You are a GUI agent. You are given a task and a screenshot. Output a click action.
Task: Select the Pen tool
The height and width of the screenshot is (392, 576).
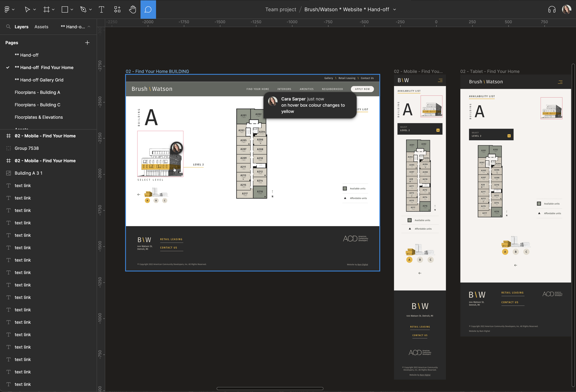(83, 9)
